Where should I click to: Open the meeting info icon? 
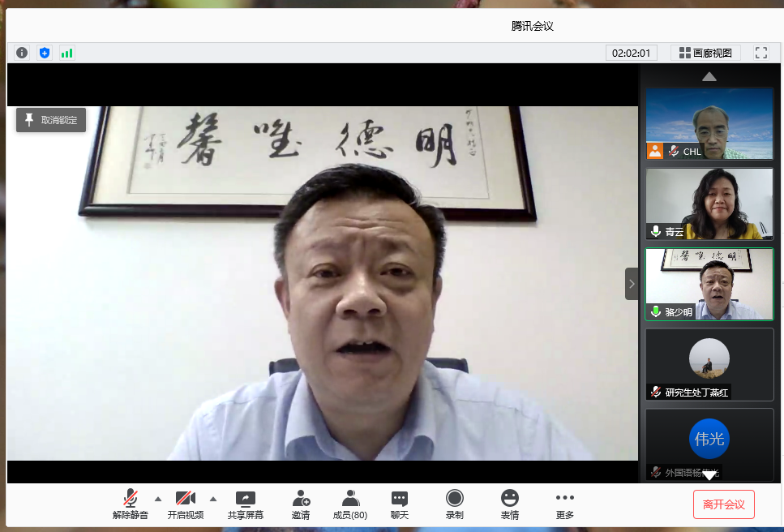(22, 53)
